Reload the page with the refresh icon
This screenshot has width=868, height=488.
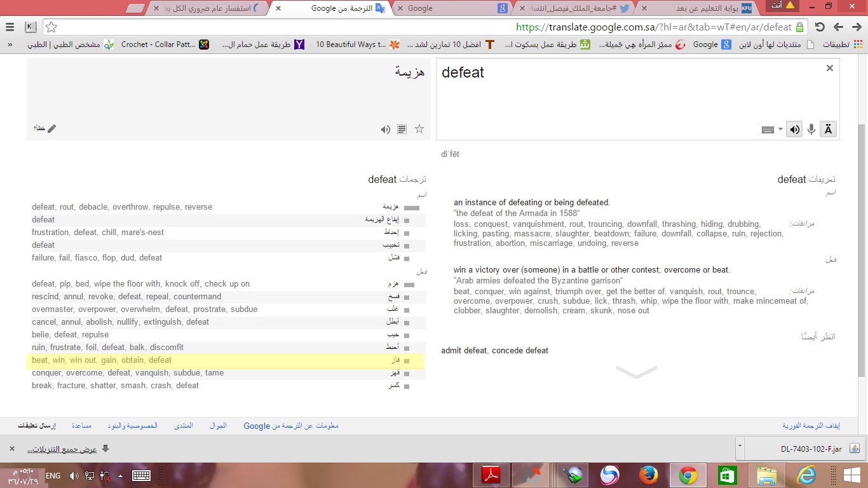(x=820, y=27)
